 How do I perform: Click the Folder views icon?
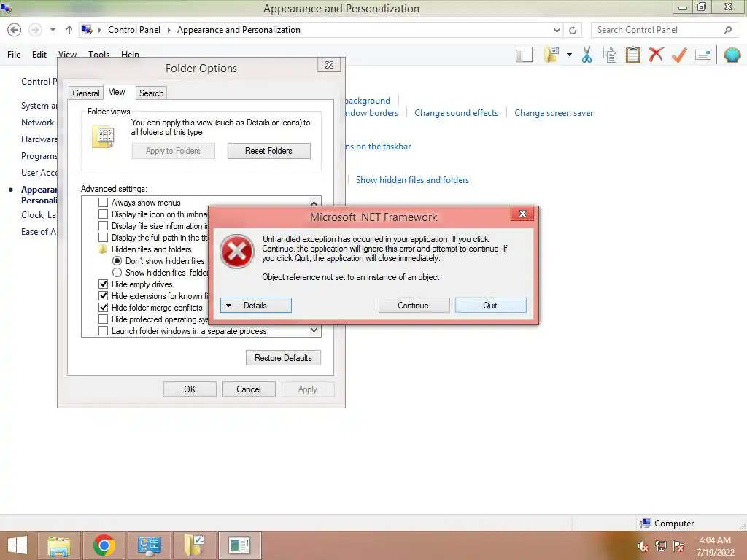pyautogui.click(x=104, y=137)
